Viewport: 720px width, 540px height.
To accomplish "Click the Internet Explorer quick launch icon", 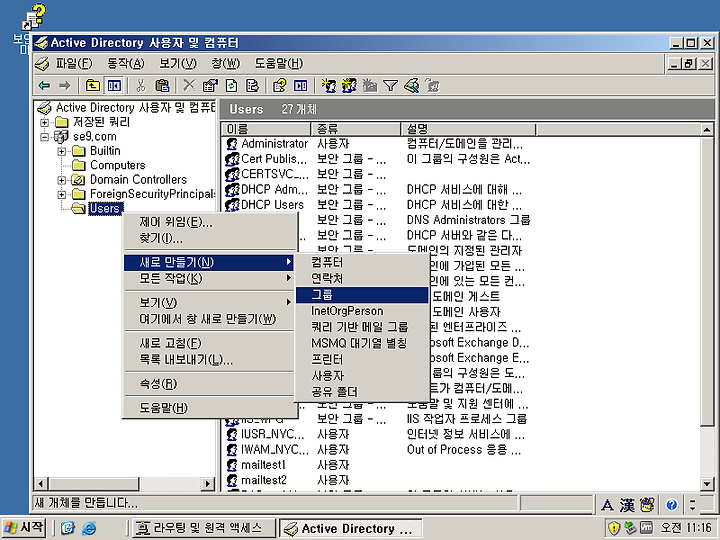I will point(89,528).
